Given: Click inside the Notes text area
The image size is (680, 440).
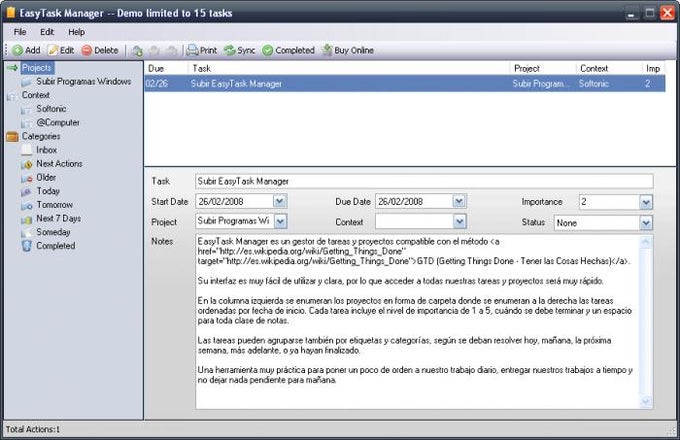Looking at the screenshot, I should click(418, 322).
